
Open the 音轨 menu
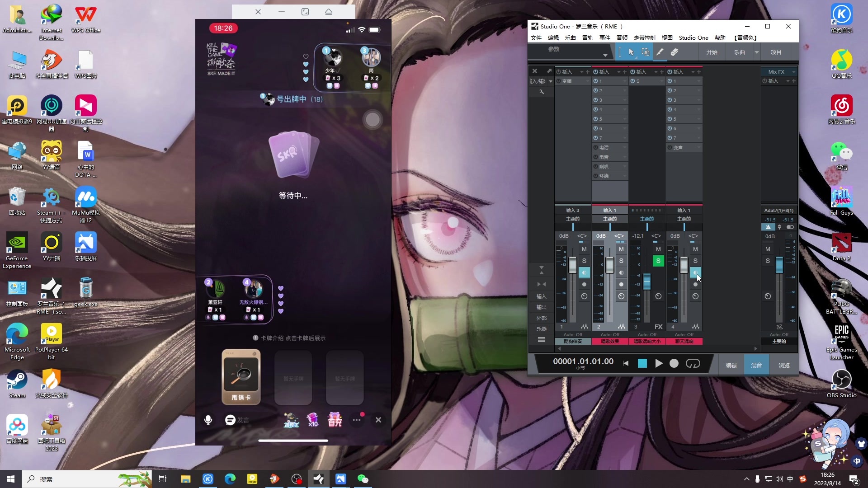pyautogui.click(x=588, y=38)
